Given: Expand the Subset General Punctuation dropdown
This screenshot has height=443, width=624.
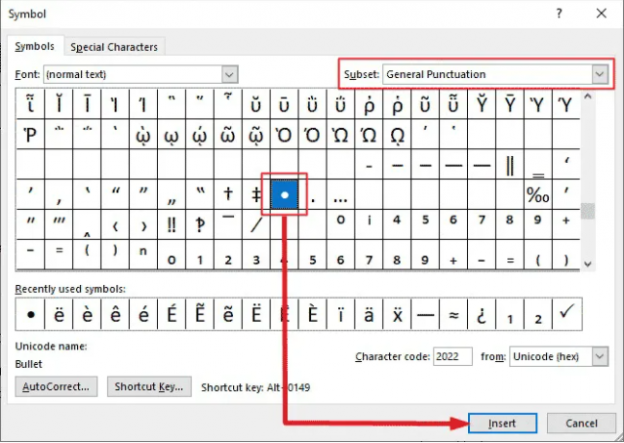Looking at the screenshot, I should pyautogui.click(x=599, y=74).
